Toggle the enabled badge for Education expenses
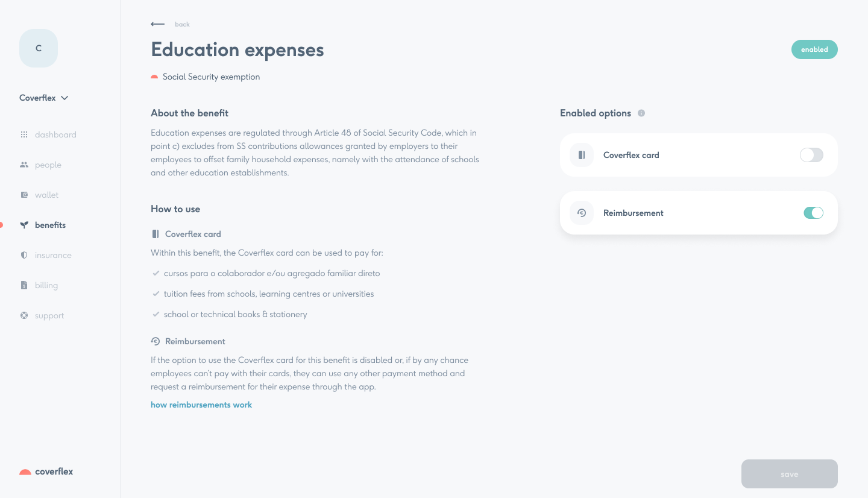Screen dimensions: 868x498 [814, 49]
